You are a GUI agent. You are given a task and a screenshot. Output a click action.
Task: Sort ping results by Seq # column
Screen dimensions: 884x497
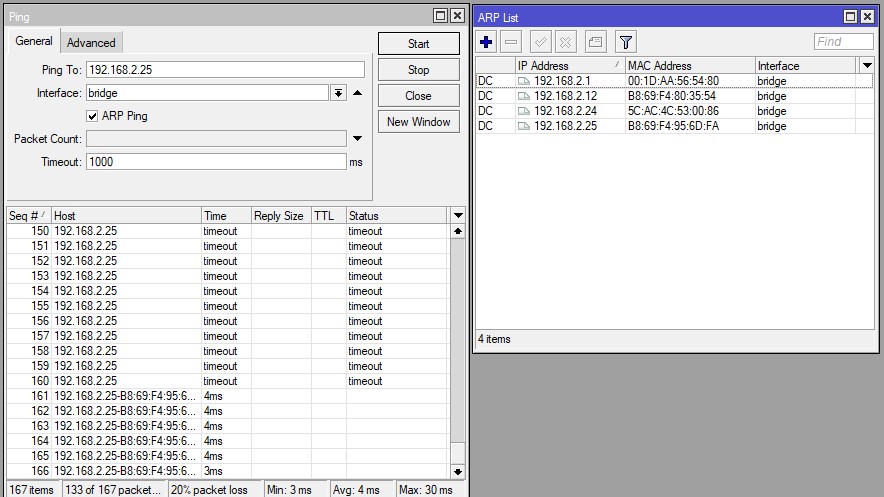pyautogui.click(x=29, y=216)
